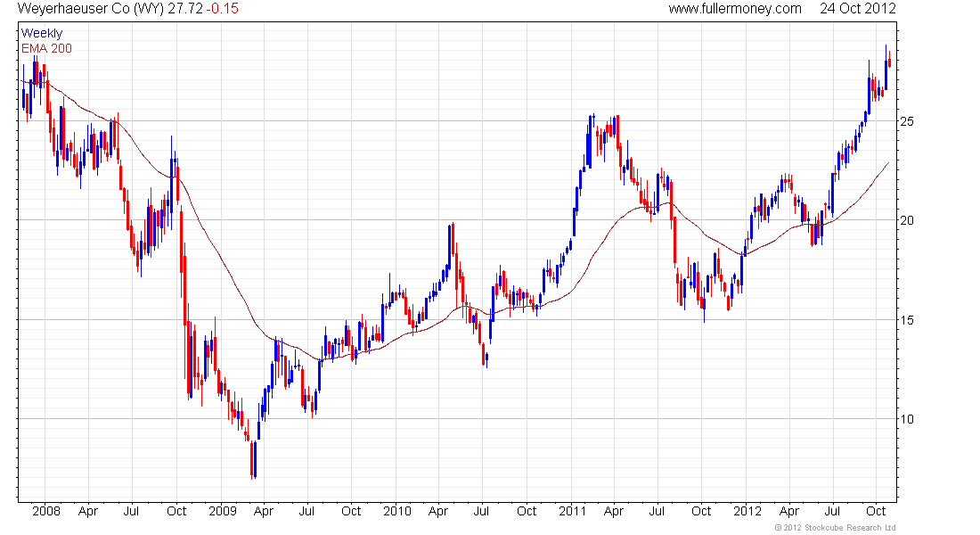Screen dimensions: 980x535
Task: Click the date 24 Oct 2012
Action: [x=857, y=9]
